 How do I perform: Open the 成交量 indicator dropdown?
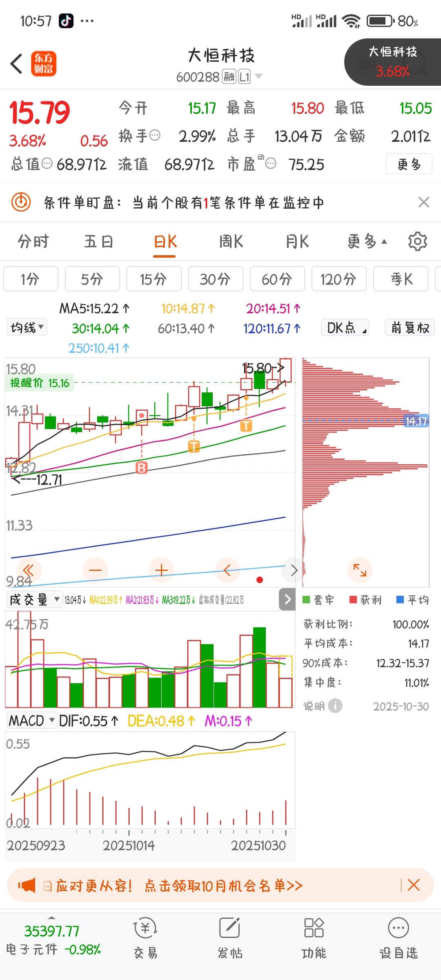(x=34, y=599)
